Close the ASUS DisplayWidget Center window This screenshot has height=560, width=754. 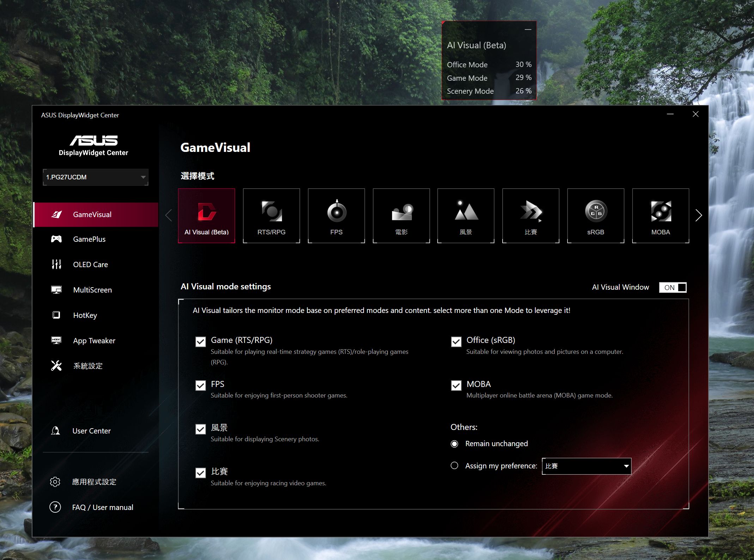(695, 114)
